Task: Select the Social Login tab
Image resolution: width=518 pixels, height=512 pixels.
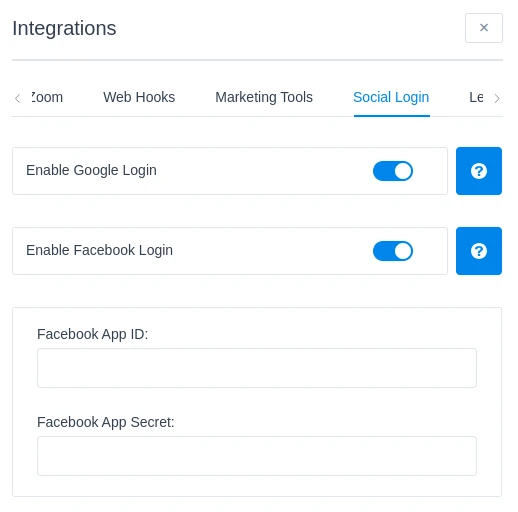Action: click(391, 97)
